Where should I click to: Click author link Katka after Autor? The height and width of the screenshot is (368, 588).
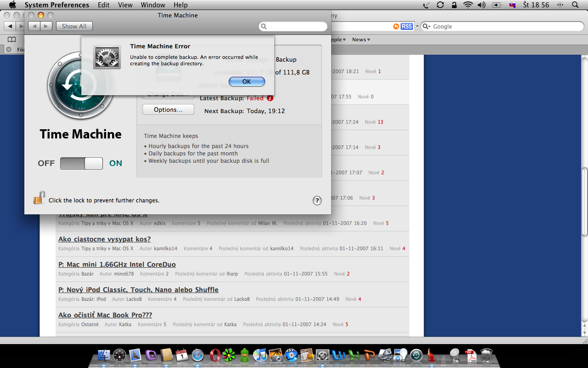click(125, 324)
